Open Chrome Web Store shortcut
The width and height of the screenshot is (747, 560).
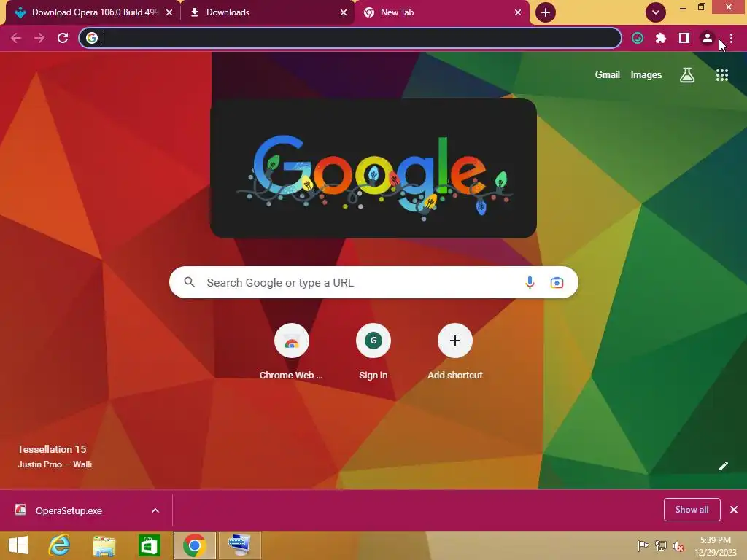[291, 352]
